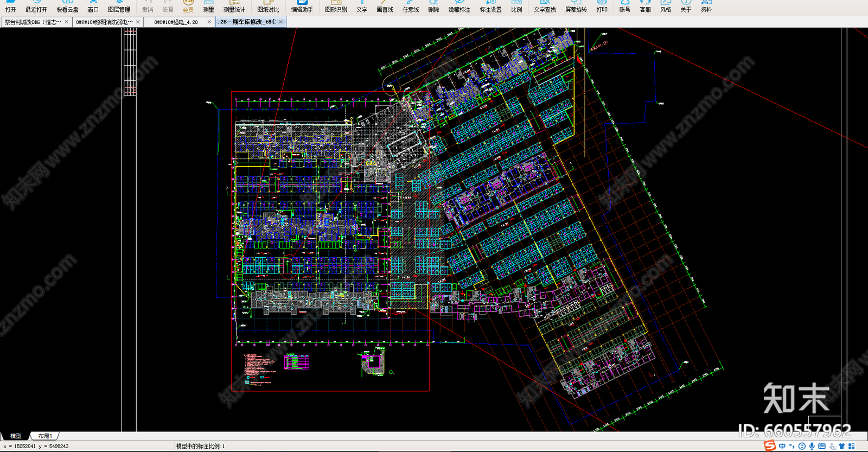Toggle the 中 Chinese input mode
The height and width of the screenshot is (452, 868).
click(782, 446)
